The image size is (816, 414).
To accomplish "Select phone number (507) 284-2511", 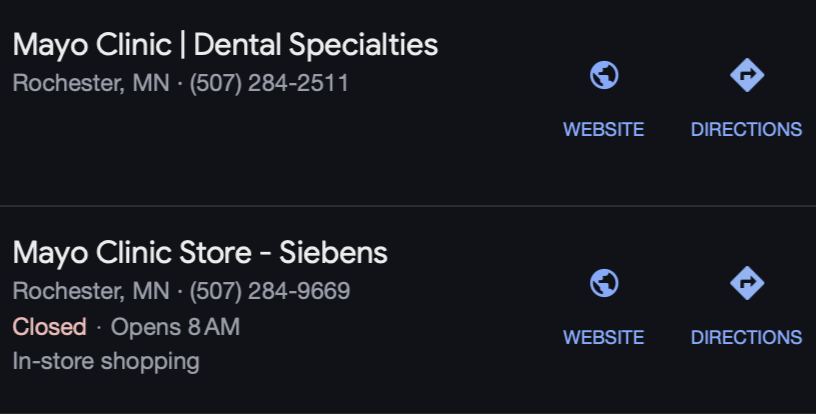I will click(269, 83).
